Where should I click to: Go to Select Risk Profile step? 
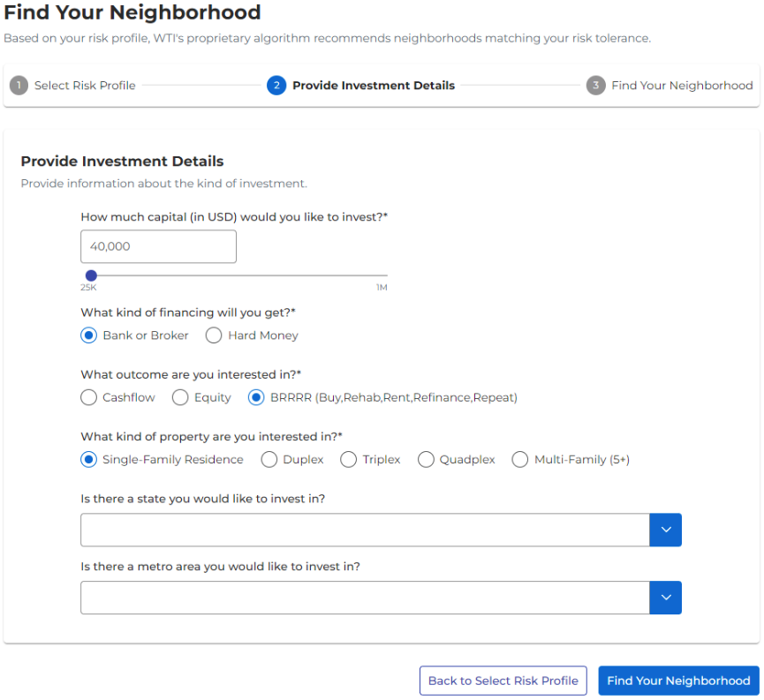pos(85,86)
